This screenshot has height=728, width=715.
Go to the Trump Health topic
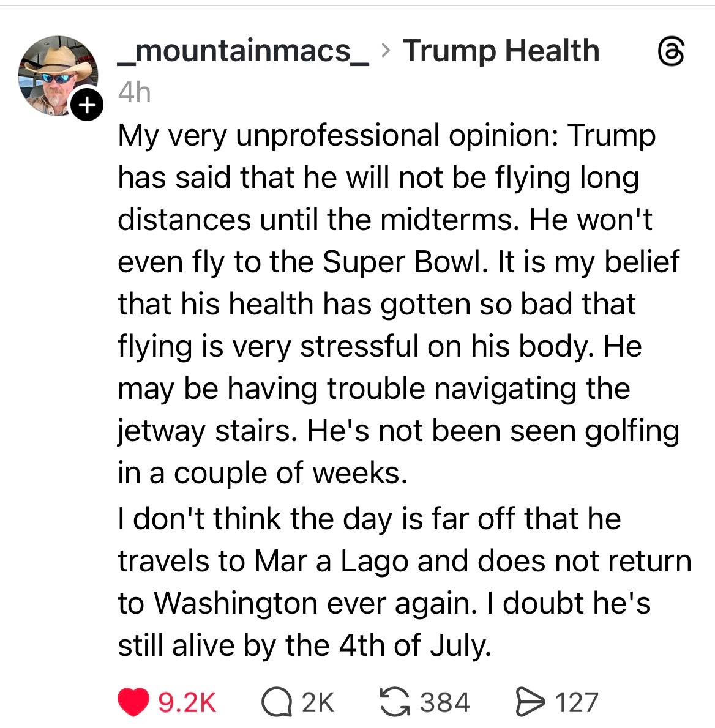click(x=501, y=51)
